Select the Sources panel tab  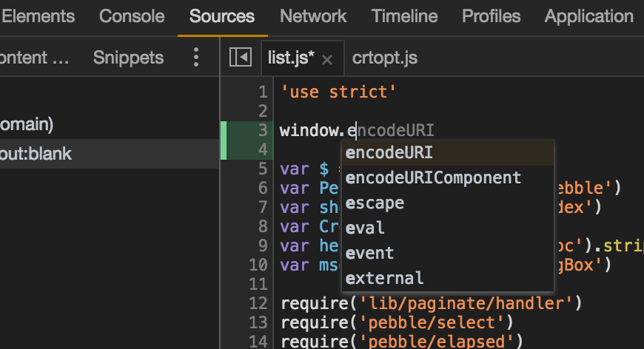222,16
